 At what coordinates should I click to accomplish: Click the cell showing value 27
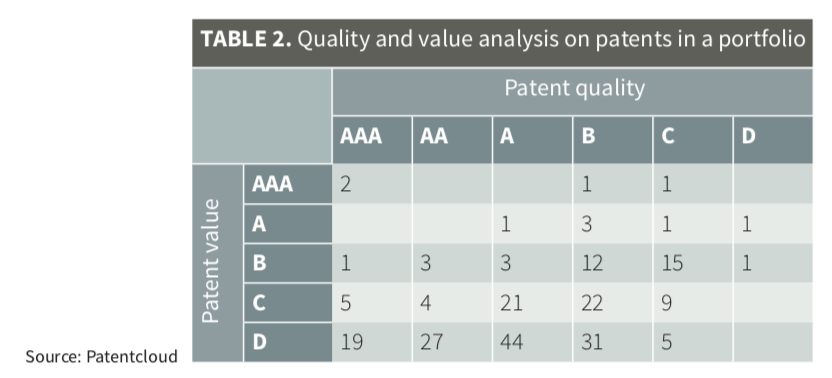click(x=452, y=342)
